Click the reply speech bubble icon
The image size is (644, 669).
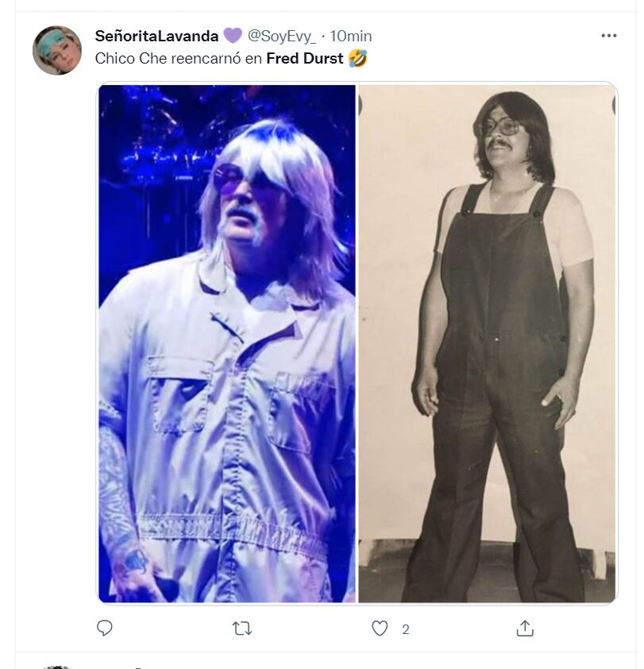(105, 628)
